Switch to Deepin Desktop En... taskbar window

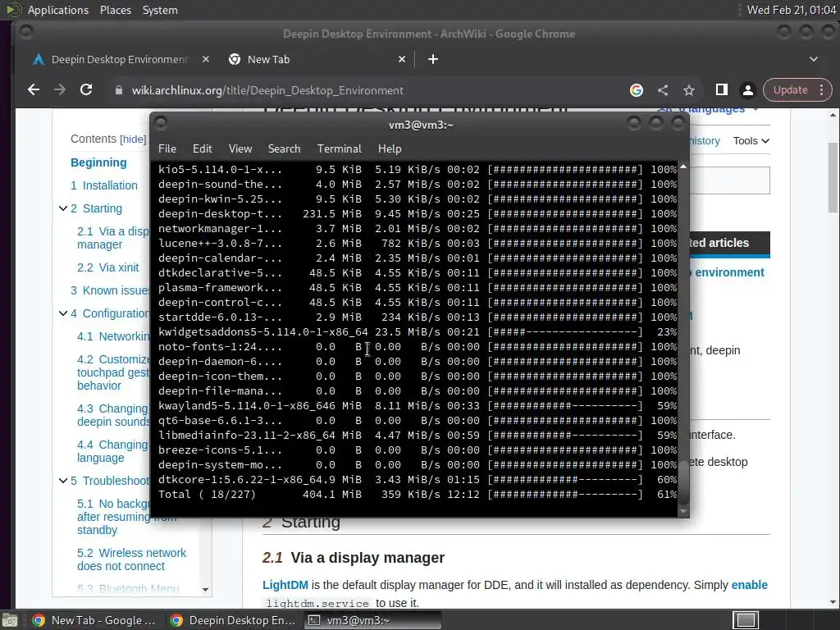(x=232, y=620)
